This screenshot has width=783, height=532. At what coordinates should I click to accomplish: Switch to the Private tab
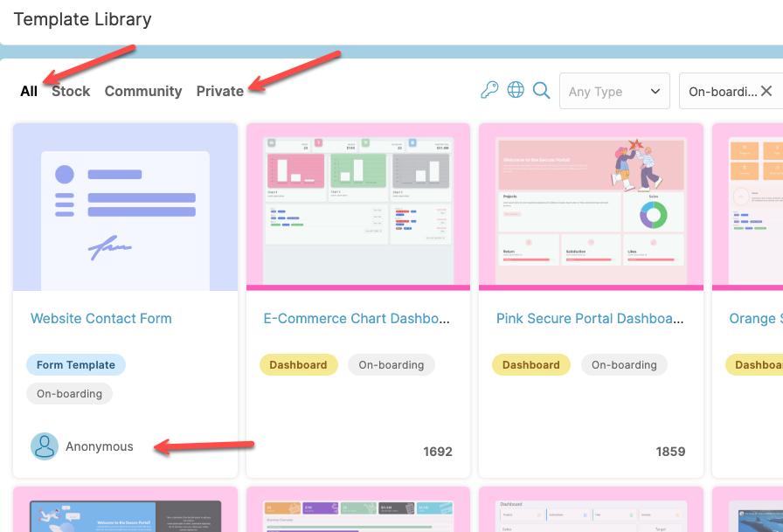(219, 92)
